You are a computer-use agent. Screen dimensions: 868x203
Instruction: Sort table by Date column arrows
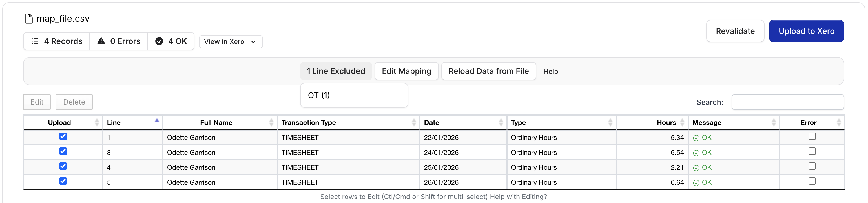(501, 122)
